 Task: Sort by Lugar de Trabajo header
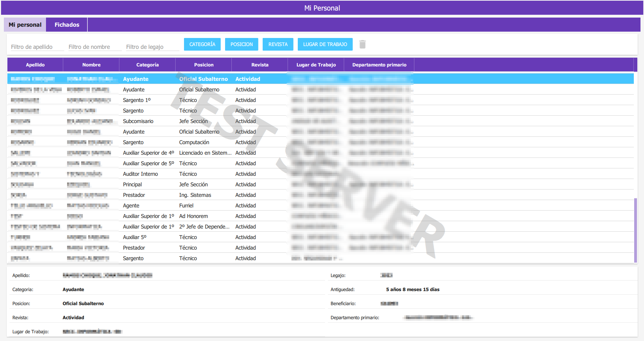[316, 65]
